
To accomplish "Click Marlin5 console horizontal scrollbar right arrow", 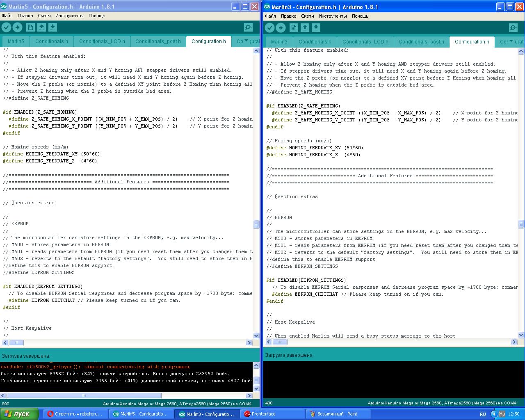I will pos(249,396).
